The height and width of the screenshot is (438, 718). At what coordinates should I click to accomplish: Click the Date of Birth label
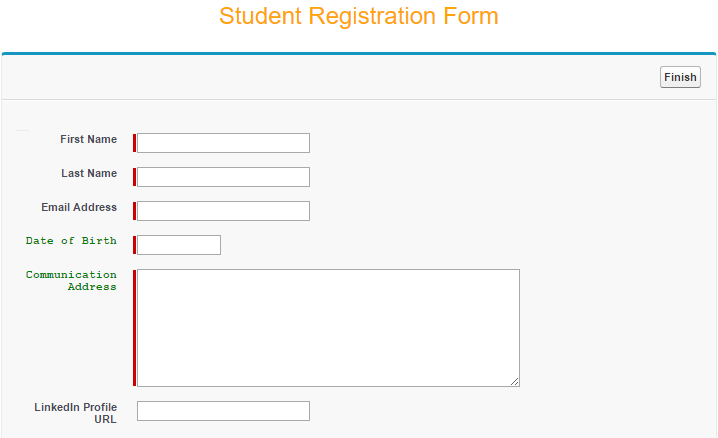(71, 241)
